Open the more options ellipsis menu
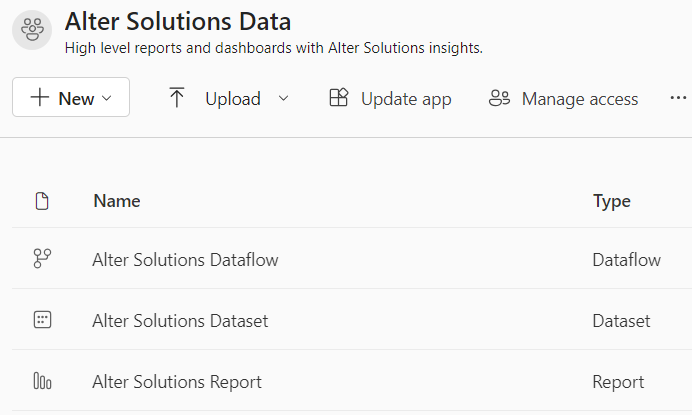 click(x=678, y=98)
